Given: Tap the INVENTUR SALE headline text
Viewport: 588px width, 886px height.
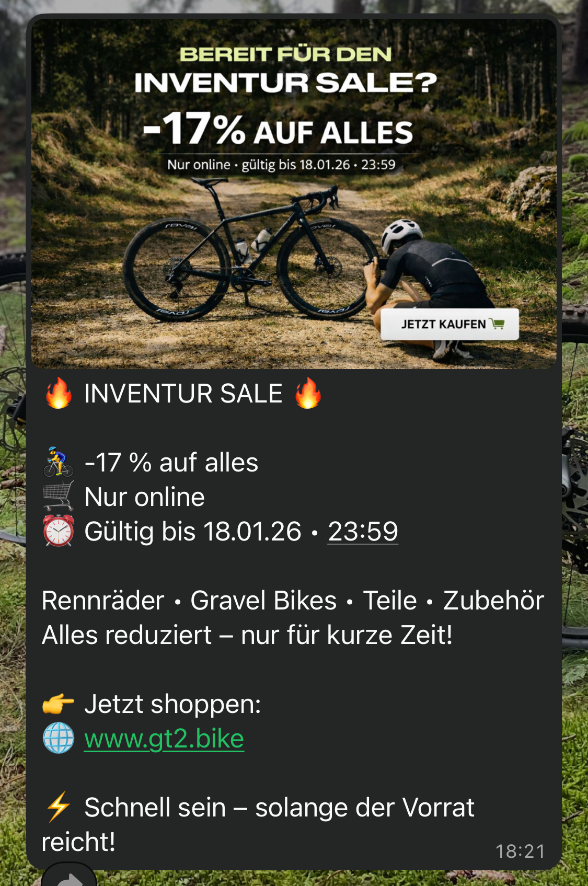Looking at the screenshot, I should (x=183, y=393).
